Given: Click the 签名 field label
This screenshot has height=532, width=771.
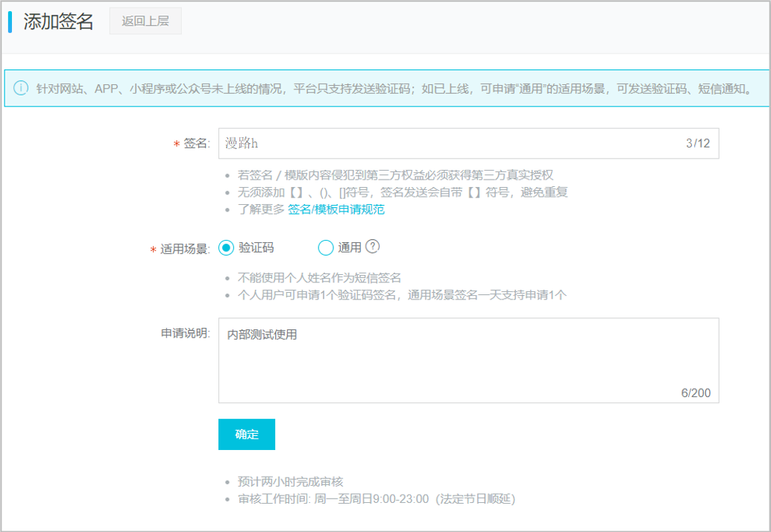Looking at the screenshot, I should [x=196, y=144].
